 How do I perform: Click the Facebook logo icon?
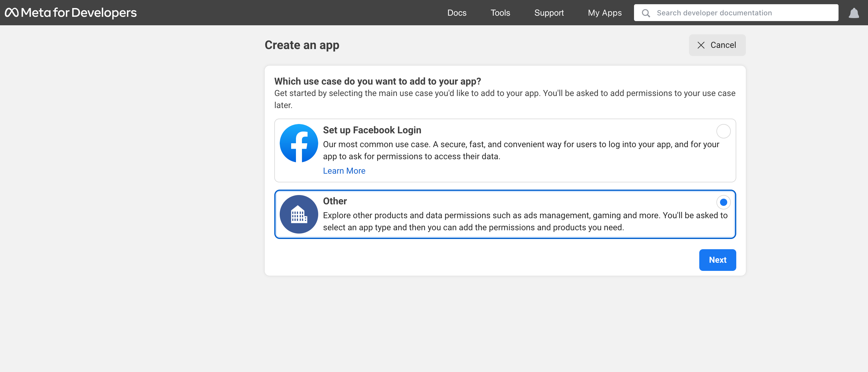[x=299, y=143]
